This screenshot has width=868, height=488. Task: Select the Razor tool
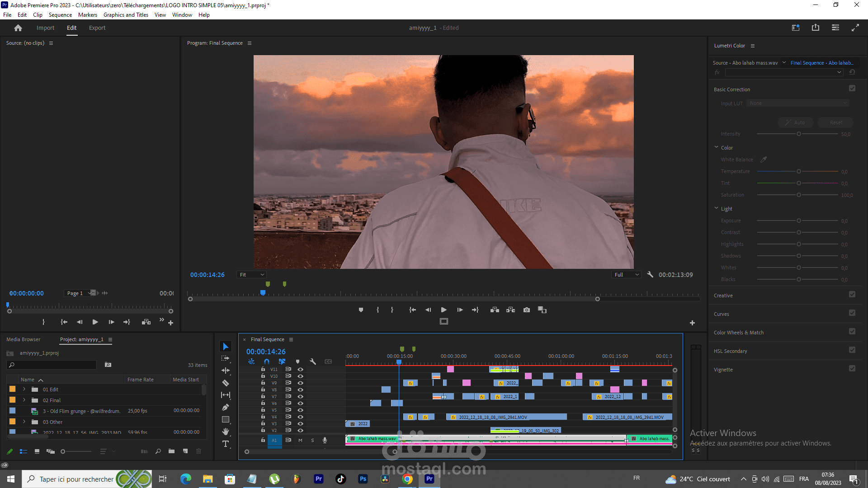pos(226,383)
